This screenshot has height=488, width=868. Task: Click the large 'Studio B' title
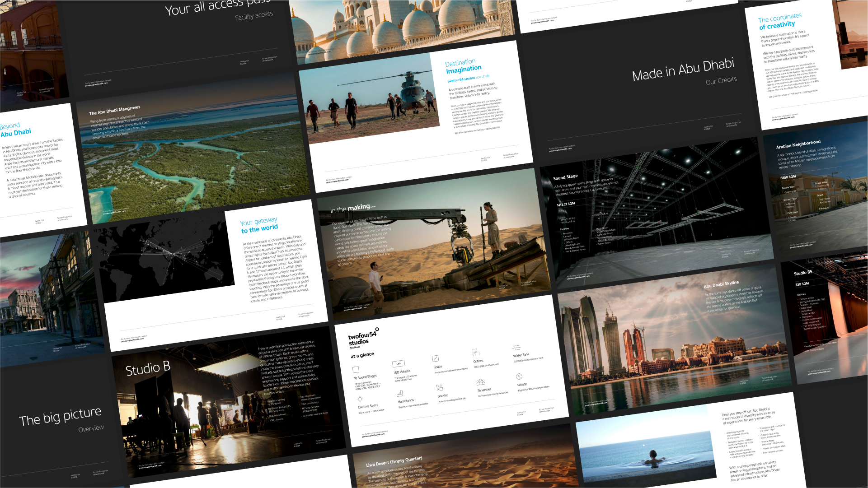148,368
